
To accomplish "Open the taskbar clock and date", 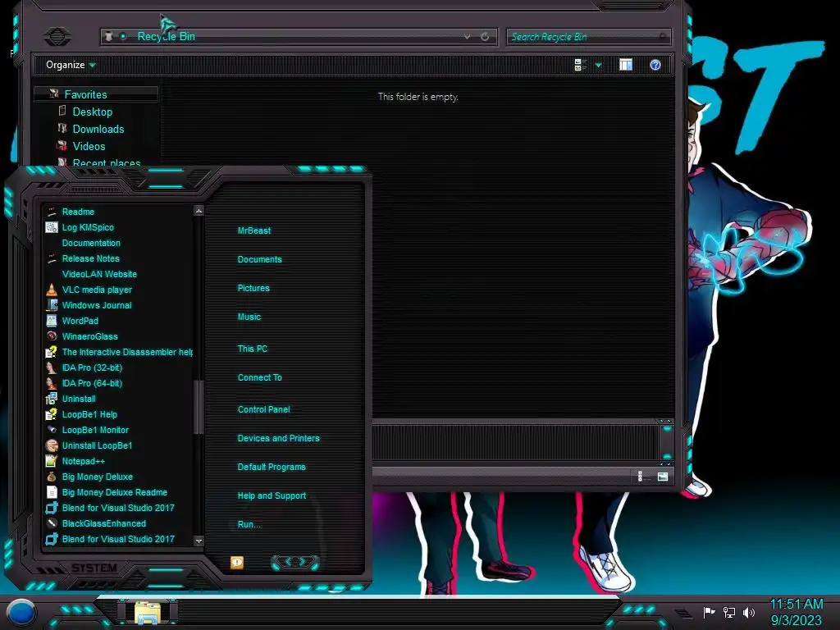I will pyautogui.click(x=797, y=612).
